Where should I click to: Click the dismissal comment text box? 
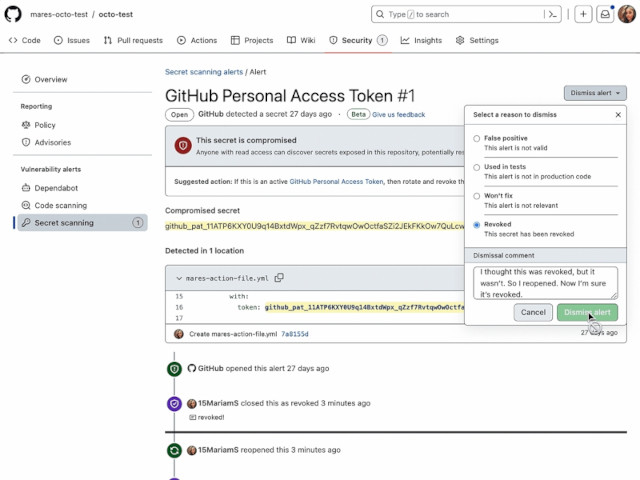545,283
